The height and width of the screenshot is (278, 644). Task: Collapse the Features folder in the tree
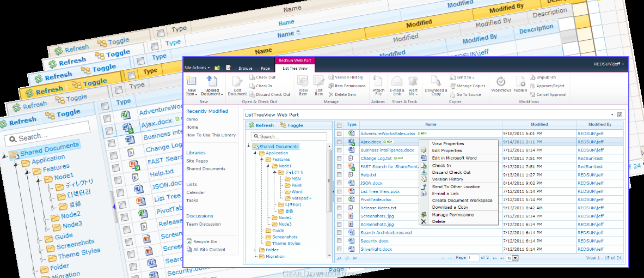(262, 159)
